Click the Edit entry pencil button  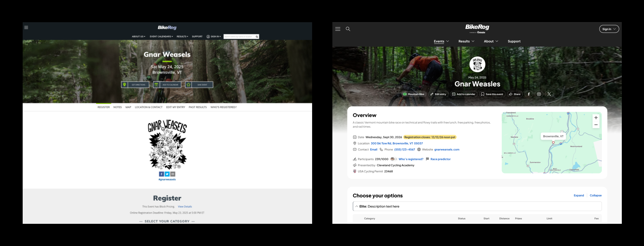click(438, 94)
